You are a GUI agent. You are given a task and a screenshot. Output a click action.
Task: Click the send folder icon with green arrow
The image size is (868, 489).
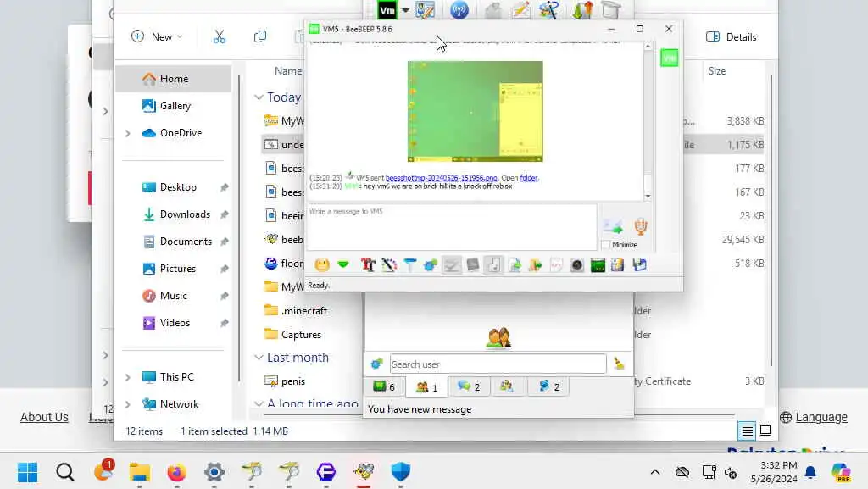pyautogui.click(x=536, y=265)
